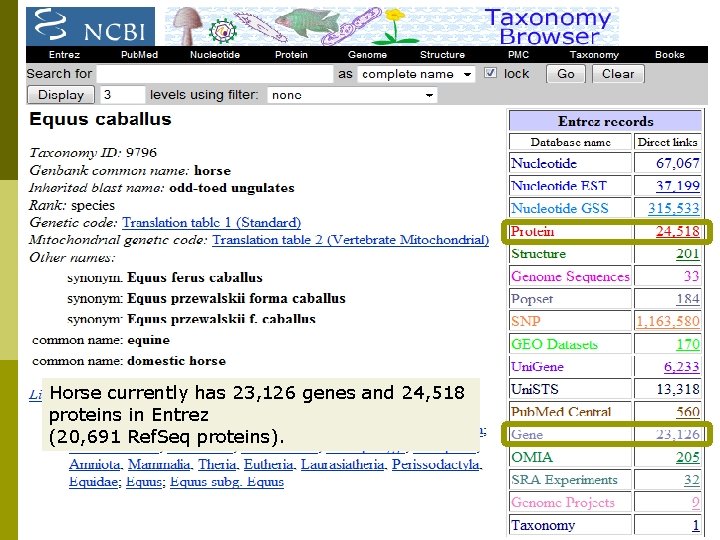Open the 184 Popset records link
Image resolution: width=720 pixels, height=540 pixels.
pyautogui.click(x=687, y=299)
